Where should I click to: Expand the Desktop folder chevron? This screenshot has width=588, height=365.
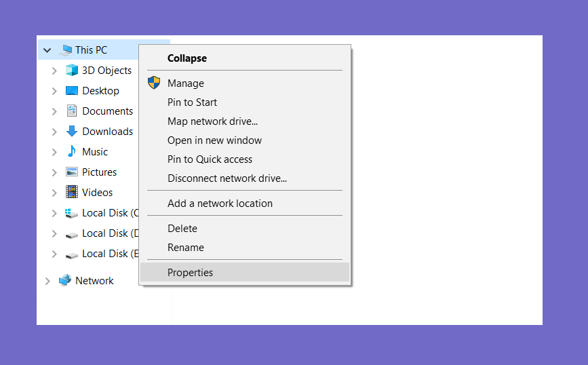click(x=54, y=91)
